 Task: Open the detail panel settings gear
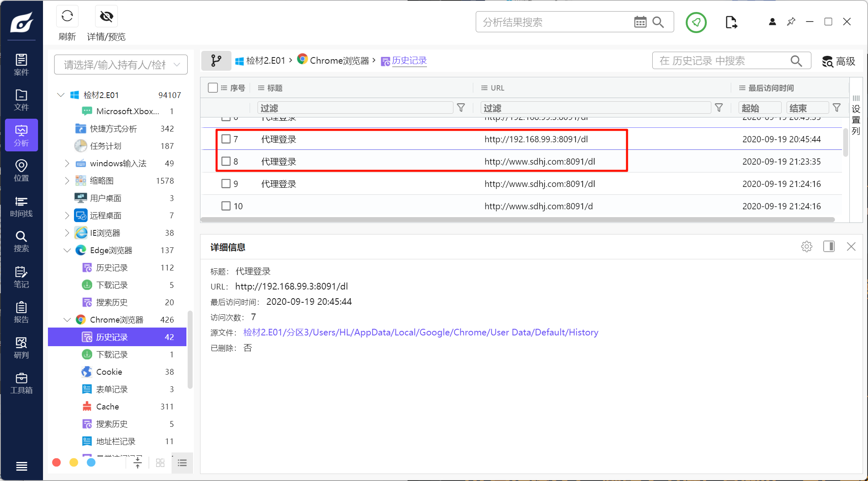(806, 247)
